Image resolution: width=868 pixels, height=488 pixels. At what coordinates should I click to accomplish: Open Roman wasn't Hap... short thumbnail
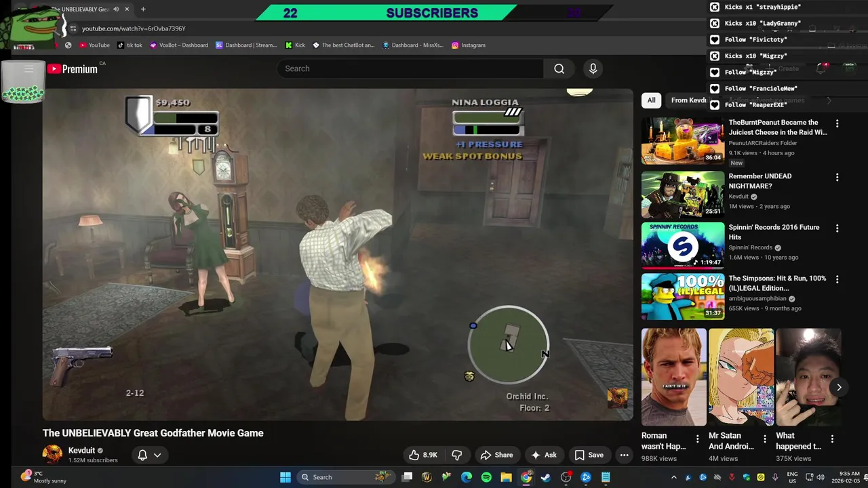[x=673, y=378]
